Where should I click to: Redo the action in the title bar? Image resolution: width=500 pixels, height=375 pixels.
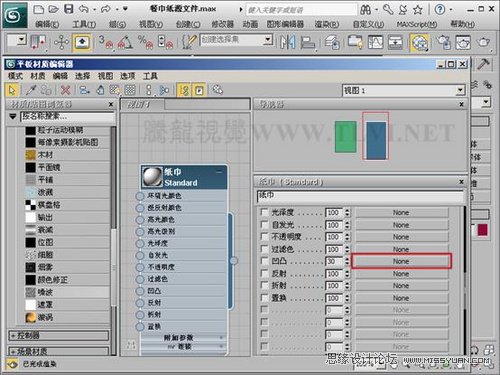pyautogui.click(x=106, y=9)
